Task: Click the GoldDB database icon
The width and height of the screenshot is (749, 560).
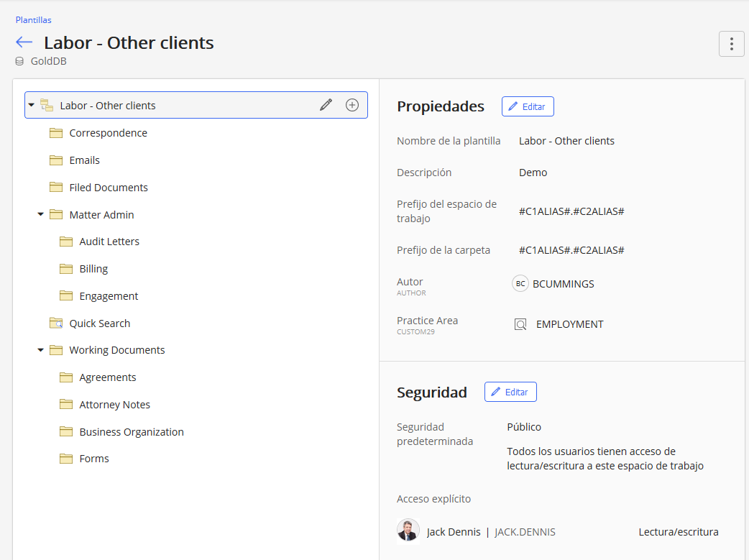Action: click(x=19, y=62)
